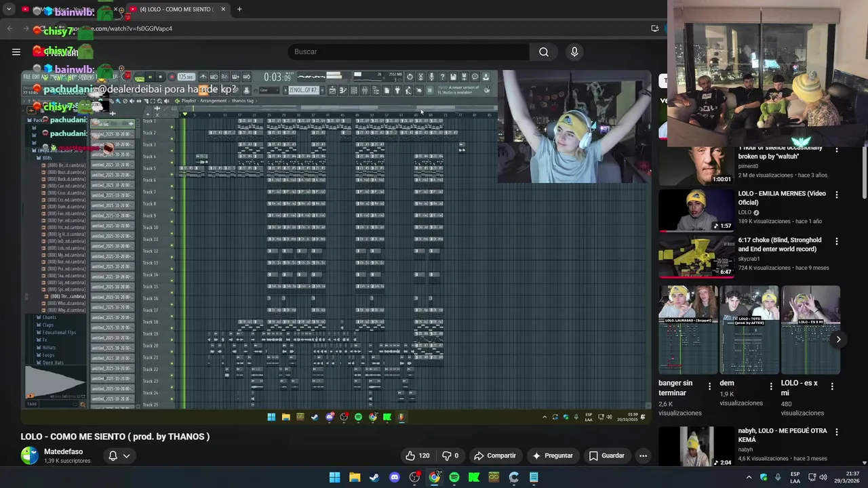Open FL Studio Piano roll view icon
This screenshot has width=868, height=488.
pyautogui.click(x=343, y=90)
